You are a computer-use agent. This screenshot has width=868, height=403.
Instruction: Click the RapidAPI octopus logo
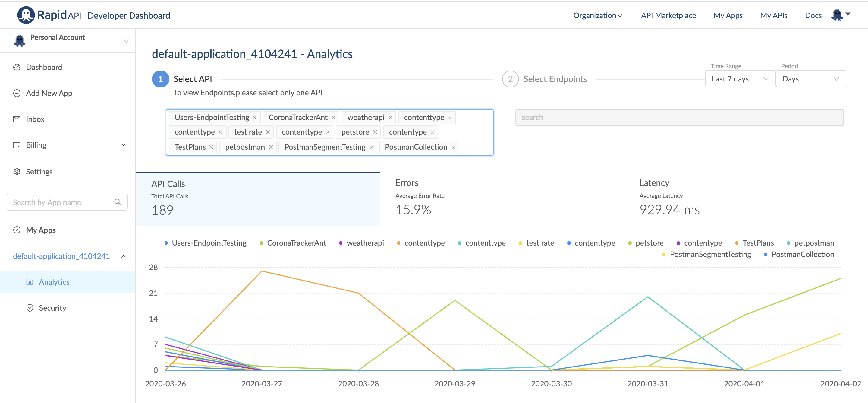tap(26, 15)
